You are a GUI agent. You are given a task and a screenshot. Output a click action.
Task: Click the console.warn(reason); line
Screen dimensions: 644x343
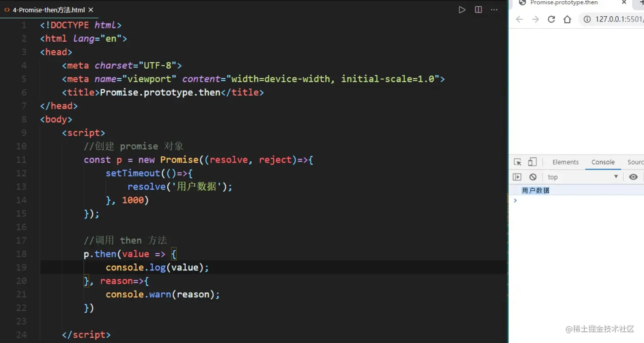coord(163,294)
